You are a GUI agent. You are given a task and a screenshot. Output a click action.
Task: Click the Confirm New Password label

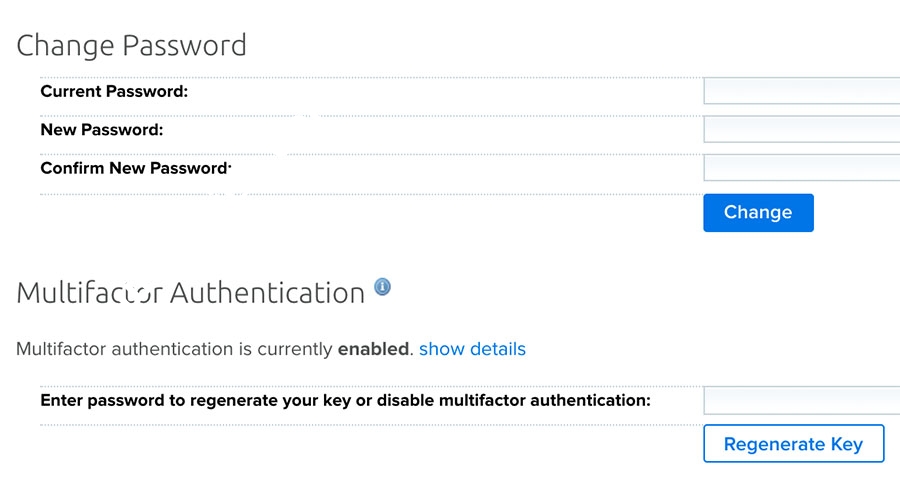click(135, 168)
